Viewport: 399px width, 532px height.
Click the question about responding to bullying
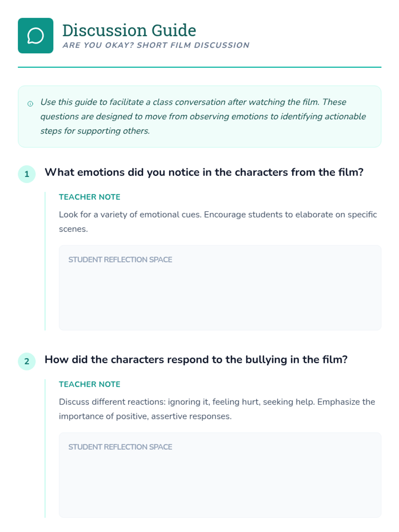click(x=196, y=359)
